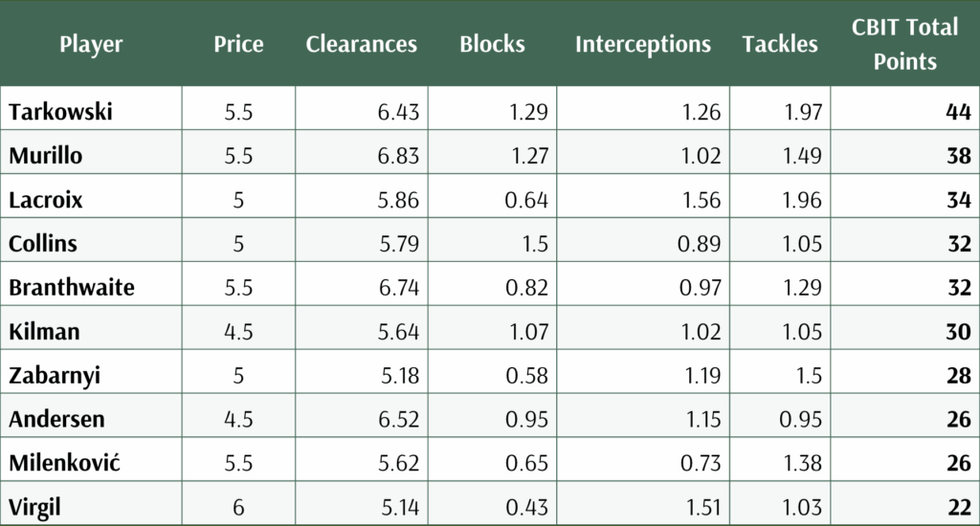Click Virgil's price value 6
The image size is (980, 526).
point(238,507)
